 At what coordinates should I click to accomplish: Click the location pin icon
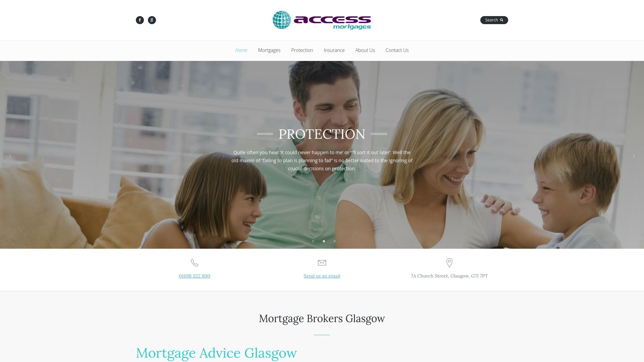(x=449, y=262)
